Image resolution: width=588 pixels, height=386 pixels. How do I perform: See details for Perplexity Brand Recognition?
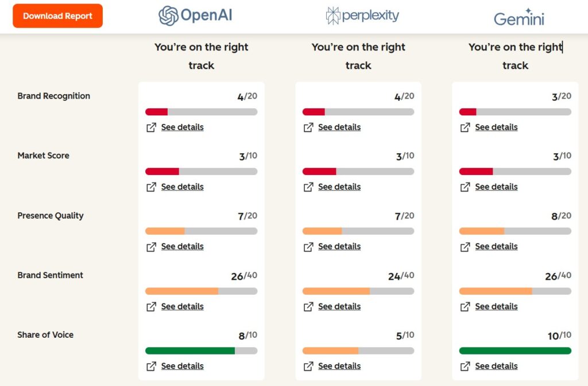click(x=339, y=127)
